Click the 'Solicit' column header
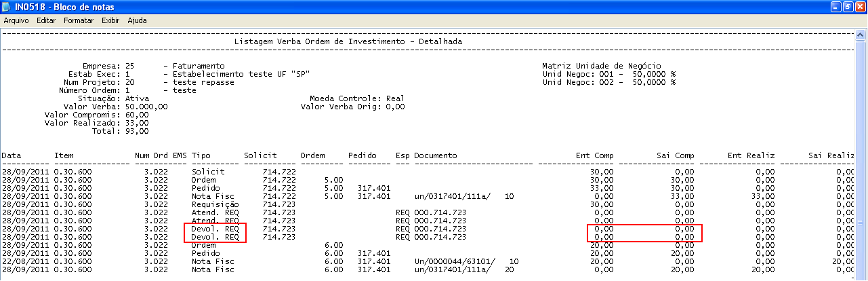868x281 pixels. [260, 156]
